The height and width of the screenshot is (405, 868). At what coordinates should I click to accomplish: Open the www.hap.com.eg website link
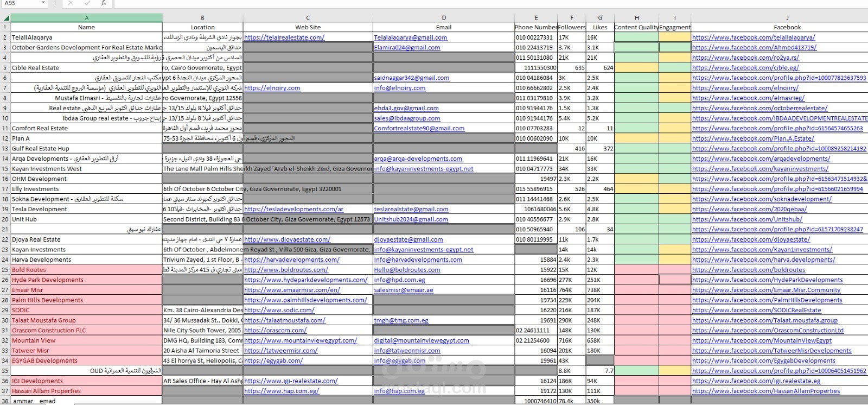coord(282,391)
